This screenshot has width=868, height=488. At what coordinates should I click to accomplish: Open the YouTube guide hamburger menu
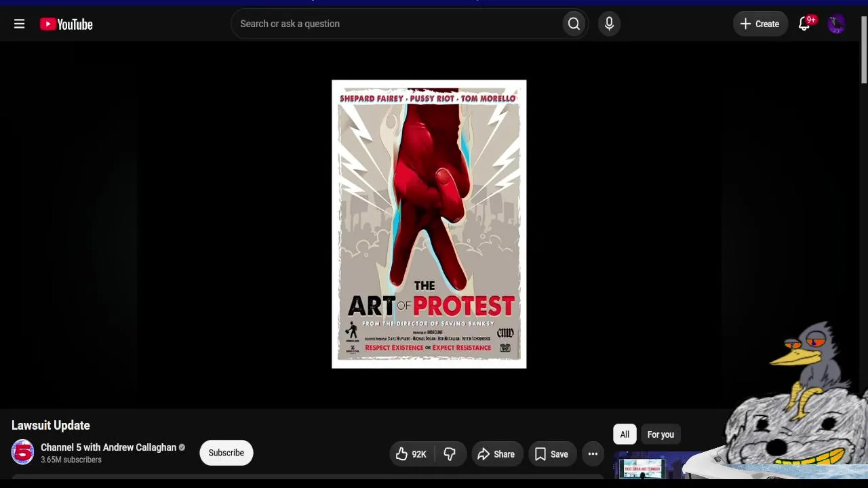(19, 24)
